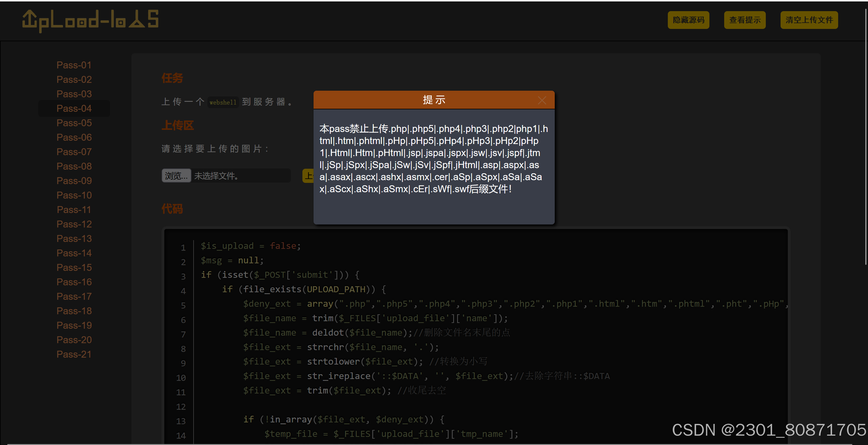Select Pass-12 in the sidebar
Image resolution: width=868 pixels, height=445 pixels.
pyautogui.click(x=74, y=224)
